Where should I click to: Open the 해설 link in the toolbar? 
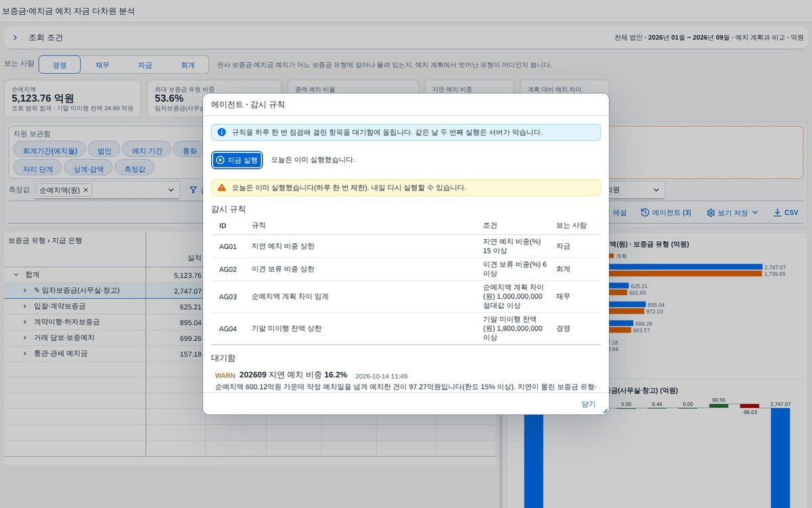[x=619, y=213]
